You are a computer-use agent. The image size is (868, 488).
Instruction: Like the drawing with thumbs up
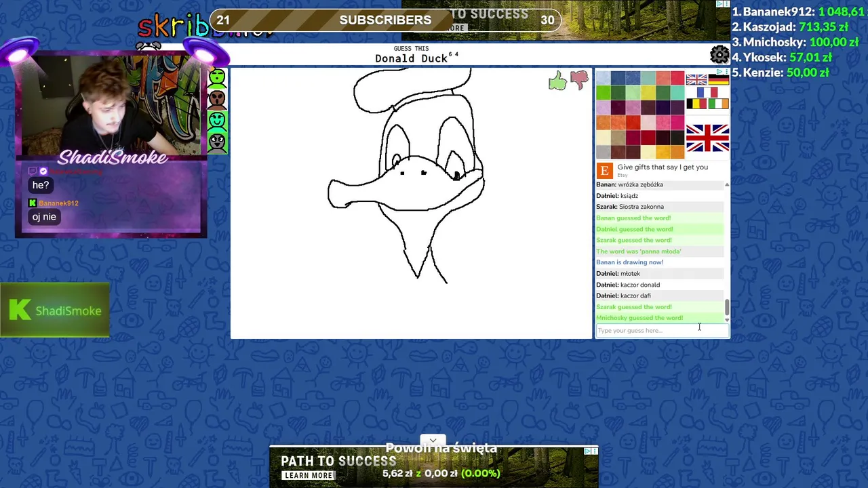coord(557,81)
